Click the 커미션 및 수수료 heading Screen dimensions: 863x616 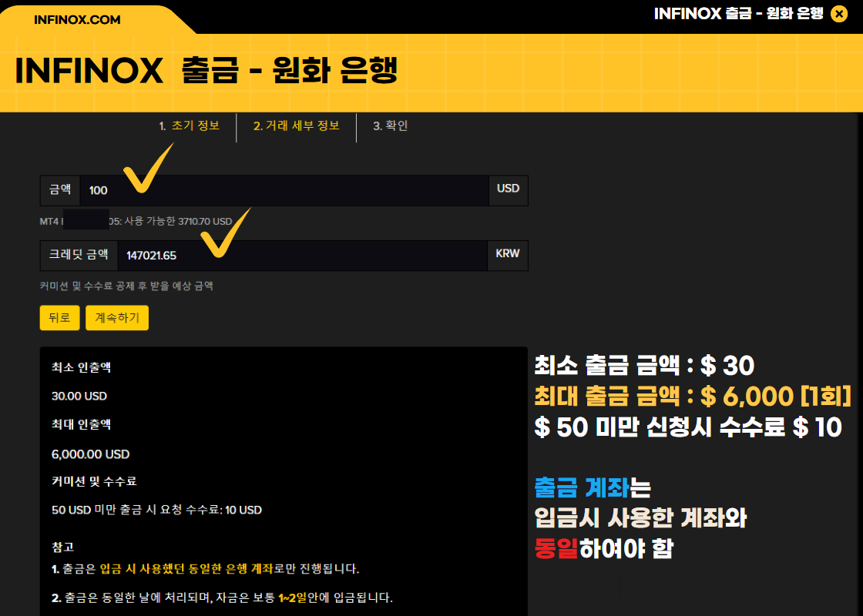pyautogui.click(x=94, y=481)
